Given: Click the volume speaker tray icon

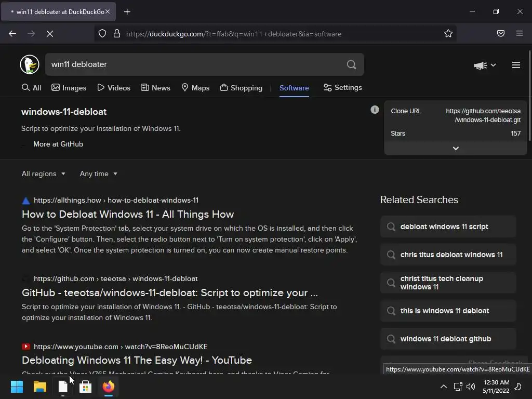Looking at the screenshot, I should tap(471, 387).
